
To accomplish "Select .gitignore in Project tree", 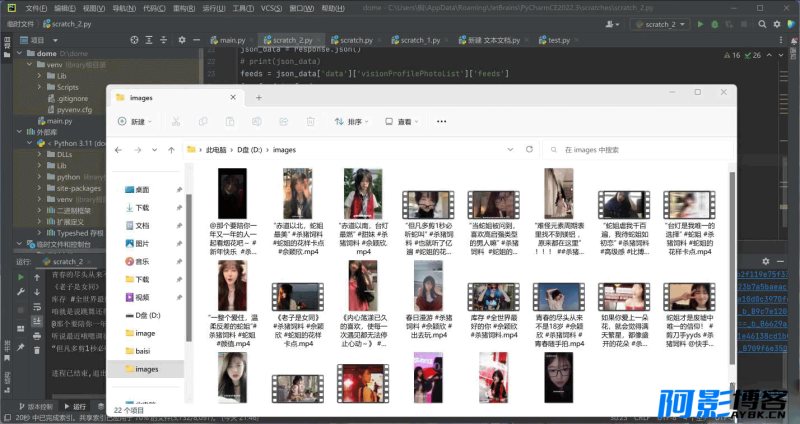I will 67,98.
